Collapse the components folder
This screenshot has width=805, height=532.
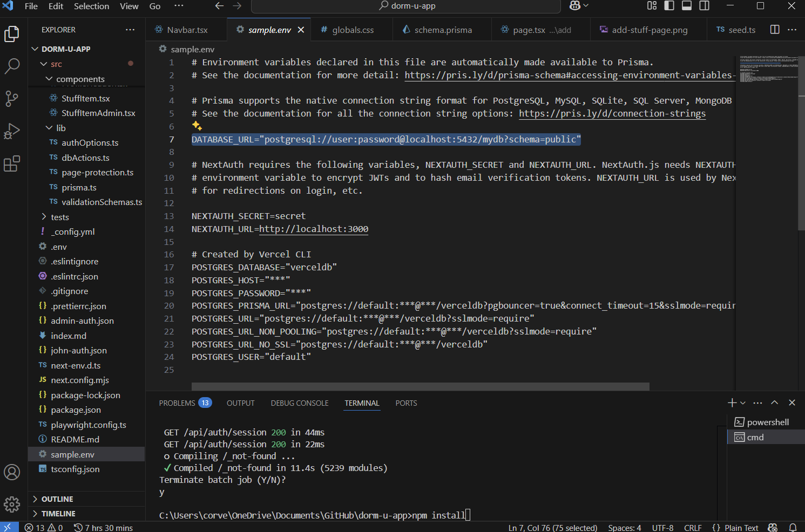pos(49,79)
